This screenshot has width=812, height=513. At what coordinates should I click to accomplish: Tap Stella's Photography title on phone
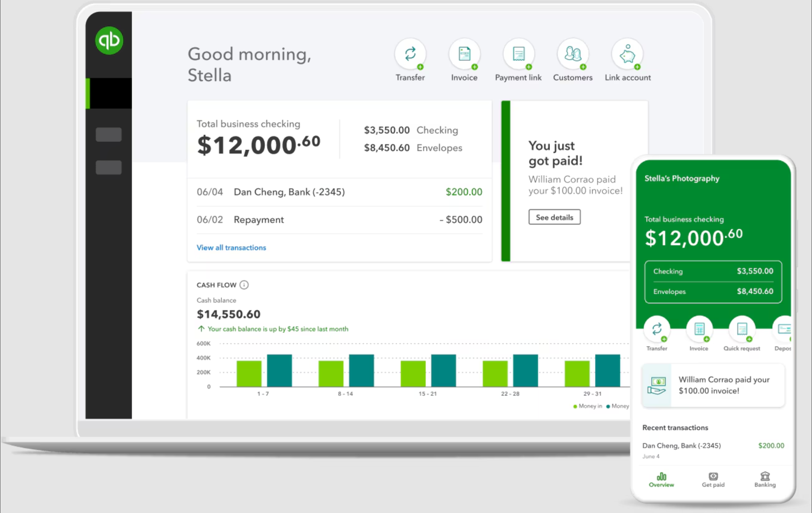pos(682,178)
